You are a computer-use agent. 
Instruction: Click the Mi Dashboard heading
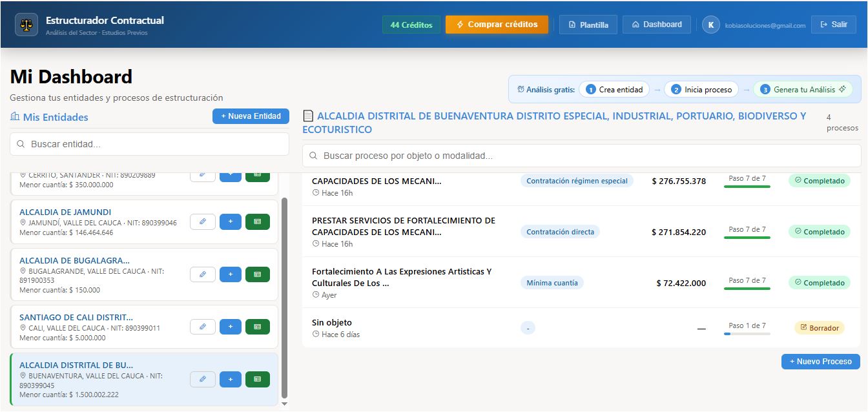tap(71, 77)
